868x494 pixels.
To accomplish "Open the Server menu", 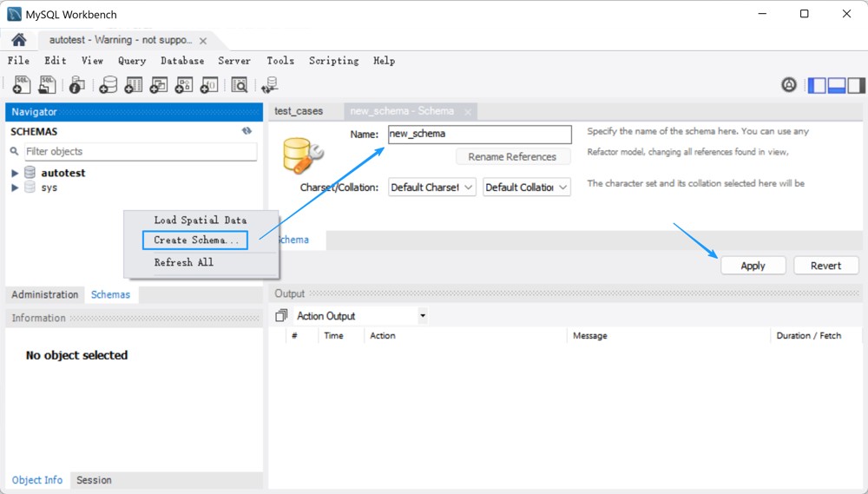I will [234, 61].
